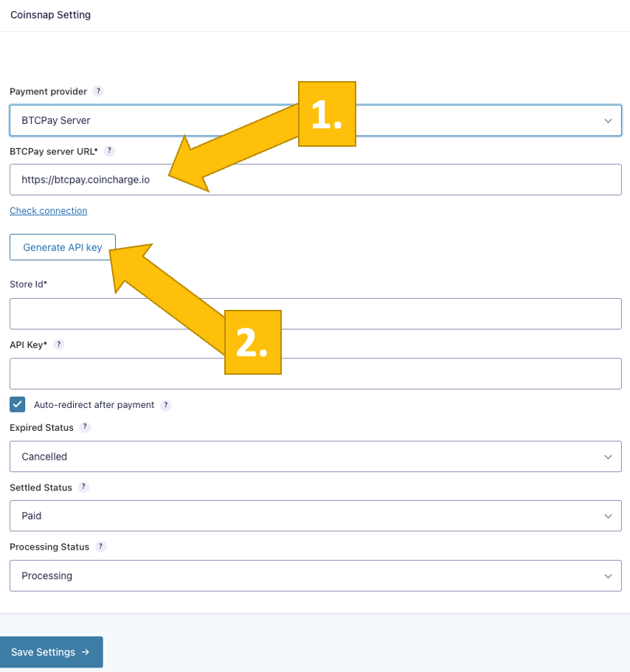This screenshot has width=630, height=672.
Task: Click into the API Key field
Action: coord(315,373)
